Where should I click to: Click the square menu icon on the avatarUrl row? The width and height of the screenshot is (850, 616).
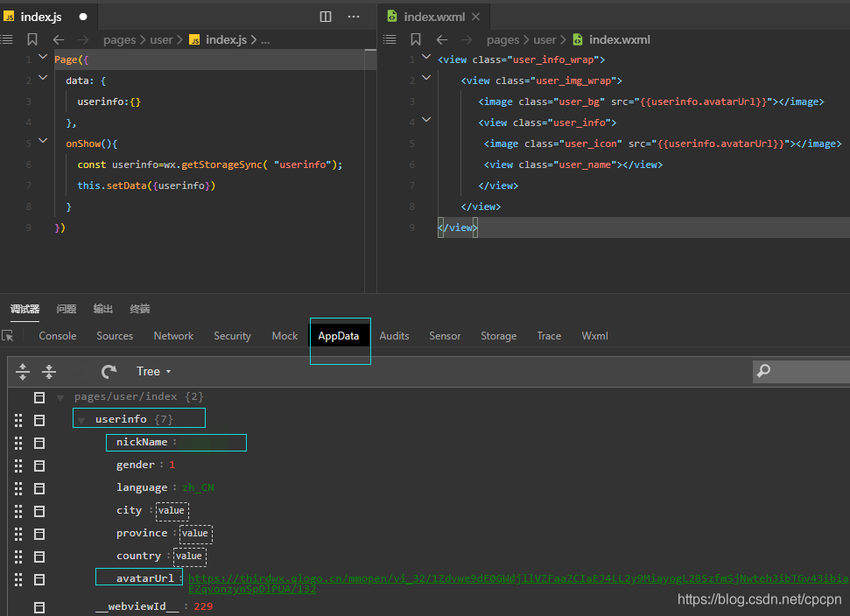tap(39, 579)
